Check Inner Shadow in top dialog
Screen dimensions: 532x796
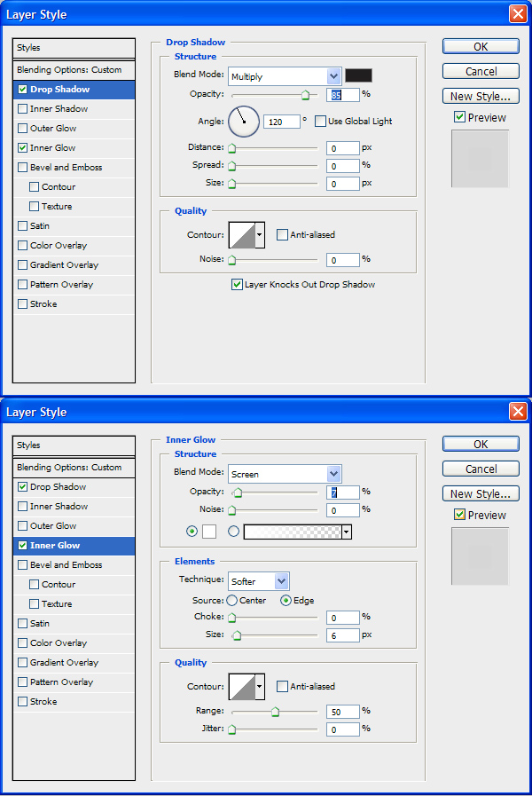click(22, 108)
